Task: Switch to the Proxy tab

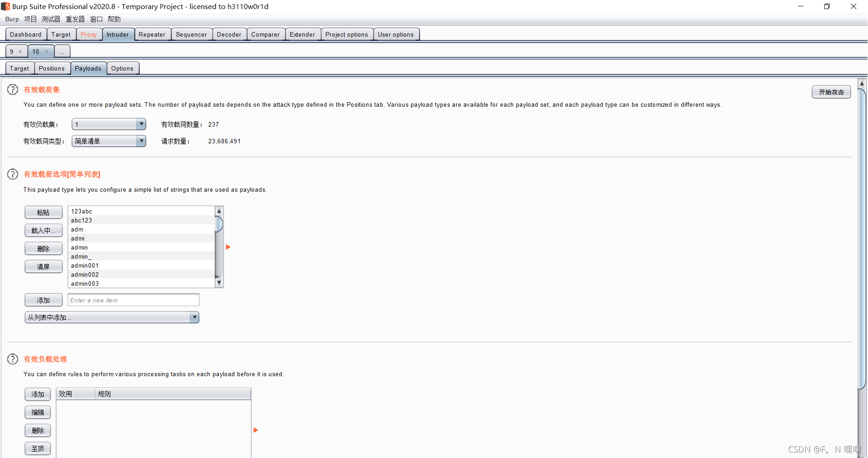Action: pos(89,34)
